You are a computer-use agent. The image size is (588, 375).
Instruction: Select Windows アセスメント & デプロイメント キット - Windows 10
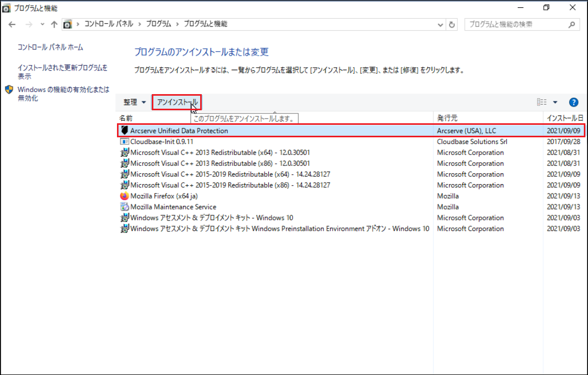(x=212, y=217)
